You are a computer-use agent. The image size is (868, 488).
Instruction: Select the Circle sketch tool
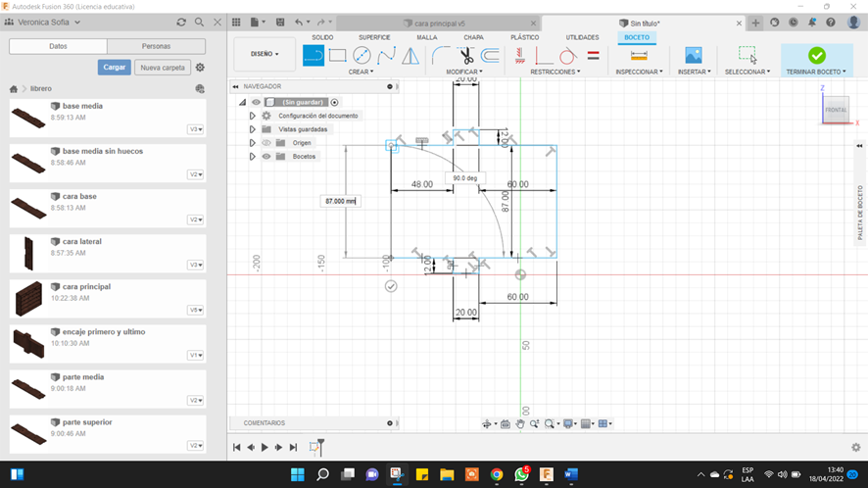point(362,56)
